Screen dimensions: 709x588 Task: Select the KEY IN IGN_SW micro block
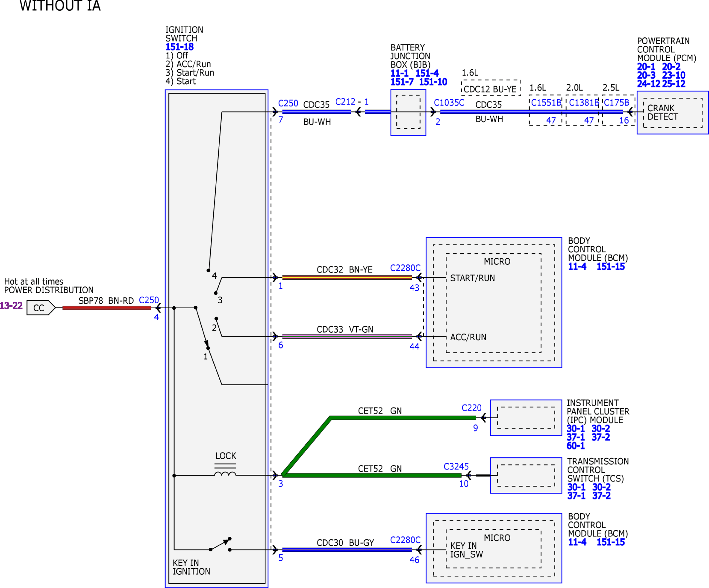[493, 549]
